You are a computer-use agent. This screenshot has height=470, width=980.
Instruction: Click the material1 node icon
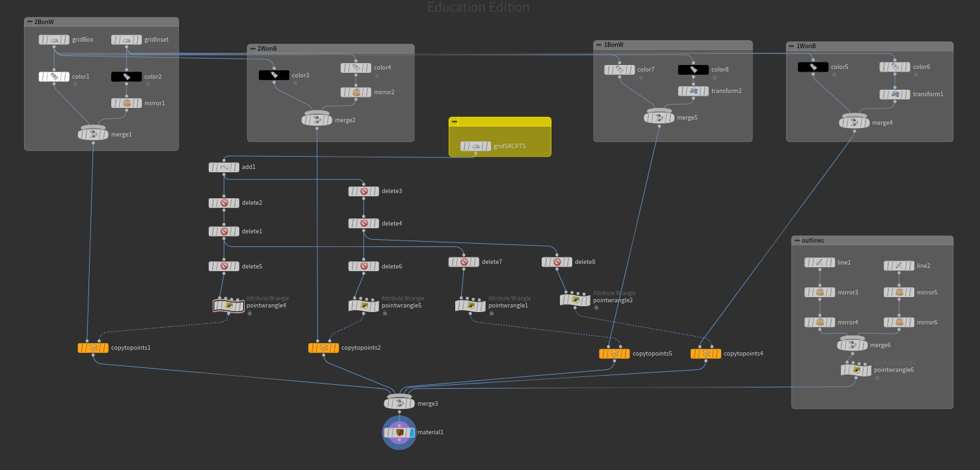(x=399, y=432)
